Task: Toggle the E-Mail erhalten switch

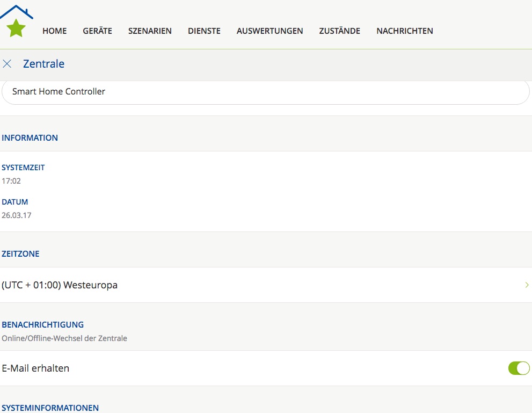Action: click(518, 368)
